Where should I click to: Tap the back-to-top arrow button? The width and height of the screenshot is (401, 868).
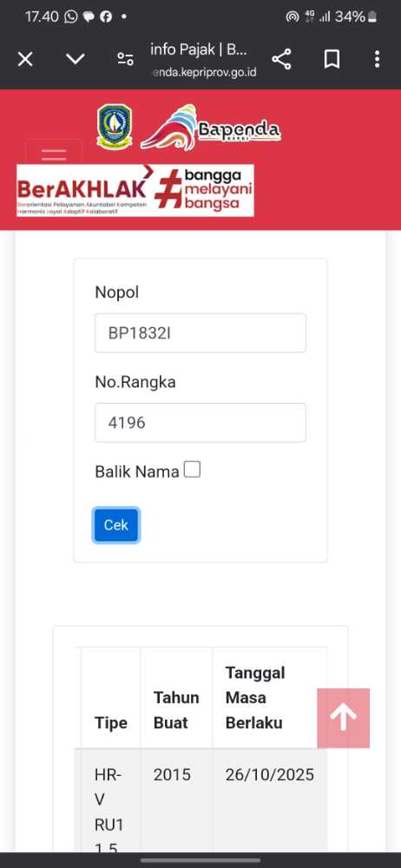pyautogui.click(x=344, y=718)
